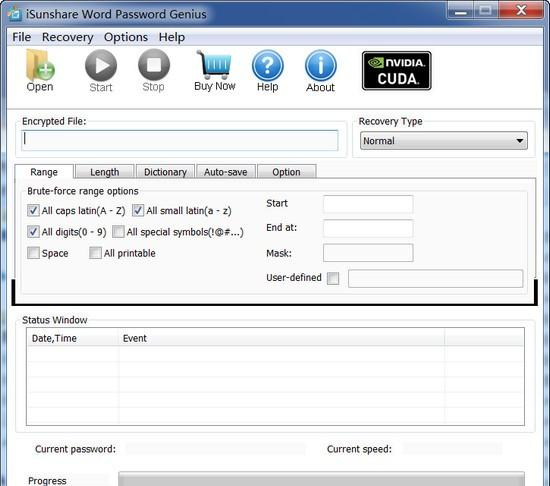Close the Word Password Genius window

[x=521, y=10]
